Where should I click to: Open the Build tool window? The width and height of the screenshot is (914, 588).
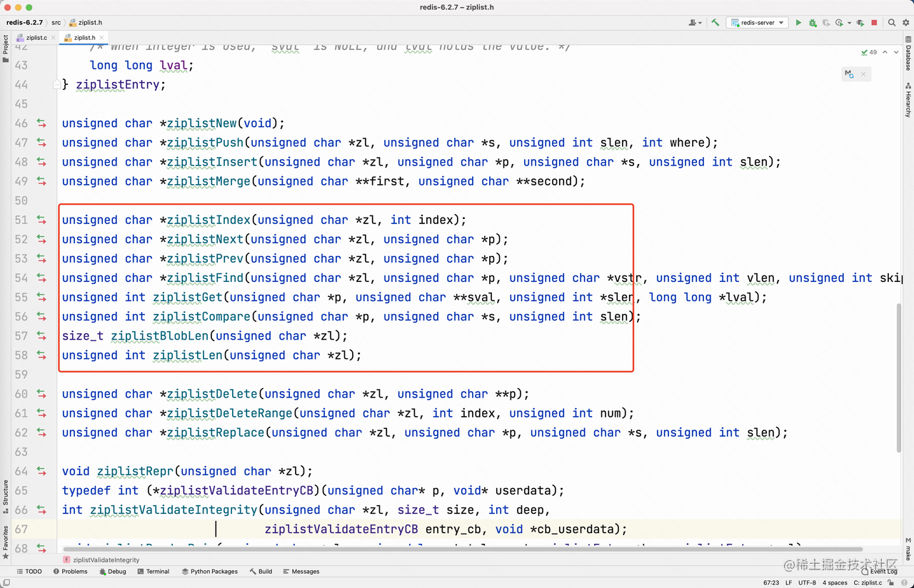261,572
